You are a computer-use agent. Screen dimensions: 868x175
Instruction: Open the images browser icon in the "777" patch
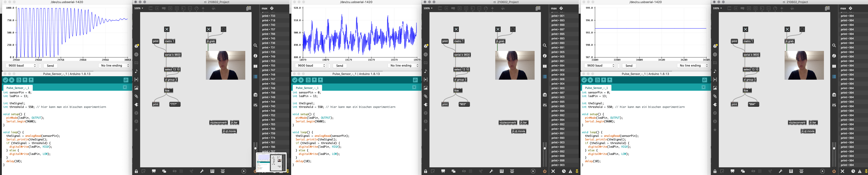pyautogui.click(x=136, y=88)
